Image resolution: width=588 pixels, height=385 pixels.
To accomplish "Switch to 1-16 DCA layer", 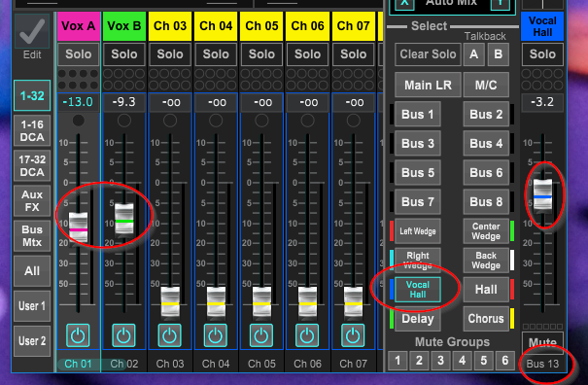I will [32, 130].
